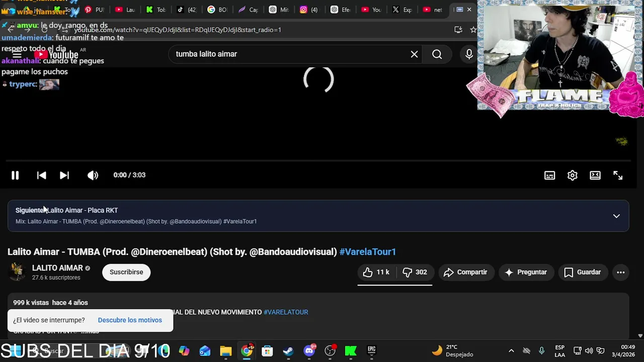Click LALITO AIMAR channel avatar
Viewport: 644px width, 362px height.
(x=17, y=272)
